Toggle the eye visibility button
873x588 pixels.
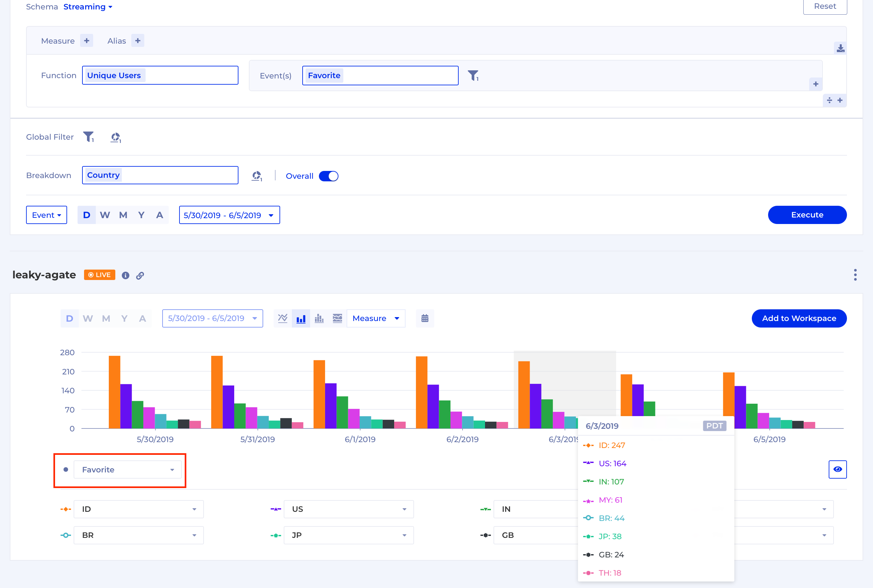pos(837,469)
